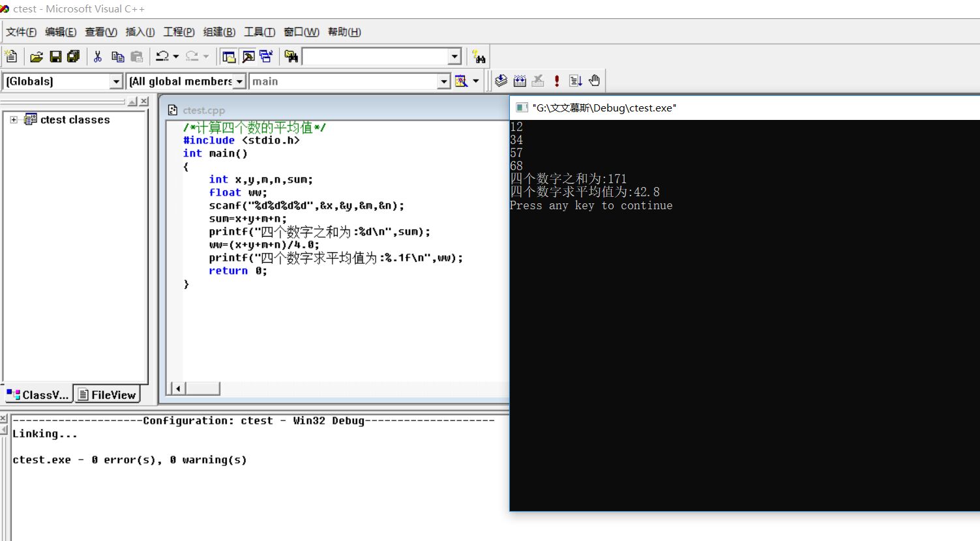Compile the file (Compile icon)
980x541 pixels.
501,81
